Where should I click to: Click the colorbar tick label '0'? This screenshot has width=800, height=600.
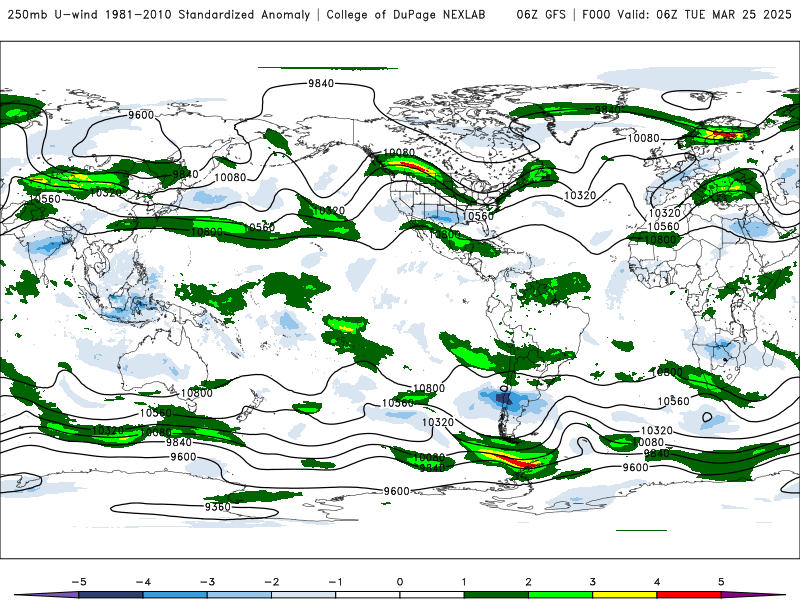tap(400, 582)
